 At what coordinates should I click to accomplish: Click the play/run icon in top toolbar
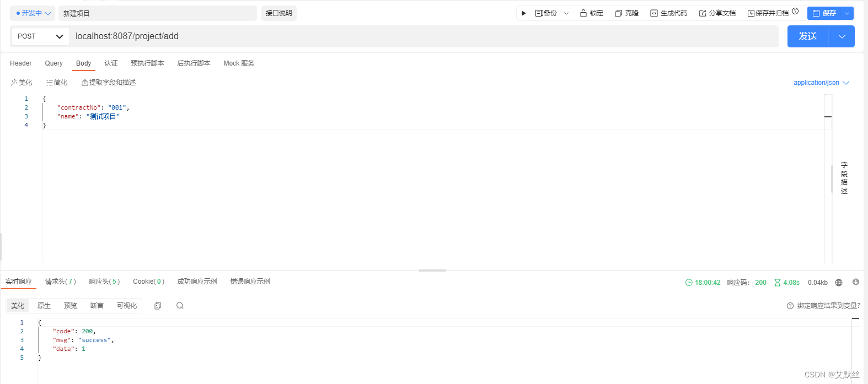523,13
